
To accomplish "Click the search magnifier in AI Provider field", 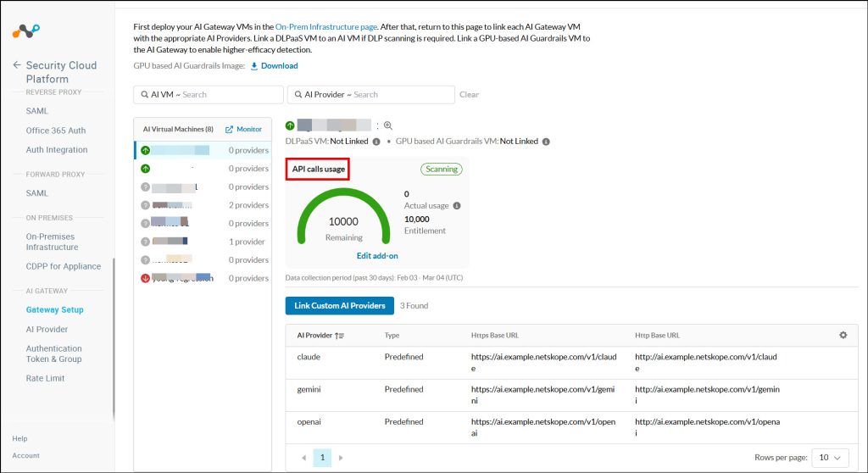I will (298, 95).
